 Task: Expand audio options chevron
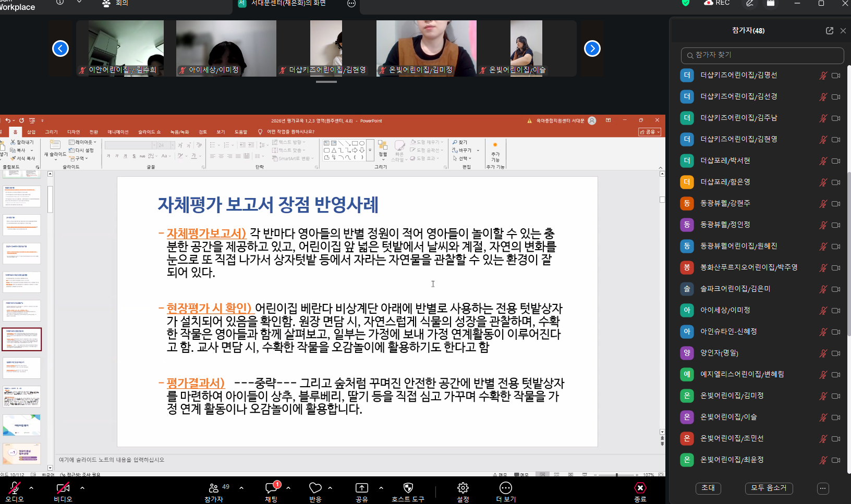point(31,488)
